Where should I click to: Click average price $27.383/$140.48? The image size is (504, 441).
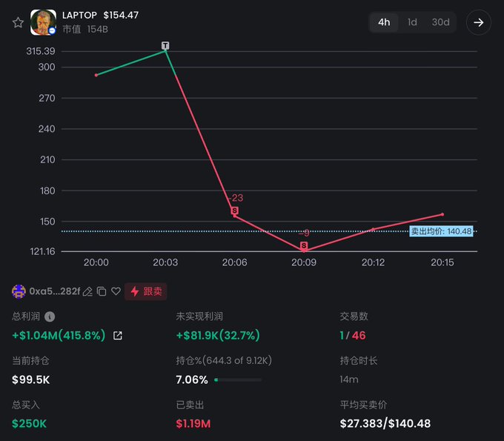point(385,424)
